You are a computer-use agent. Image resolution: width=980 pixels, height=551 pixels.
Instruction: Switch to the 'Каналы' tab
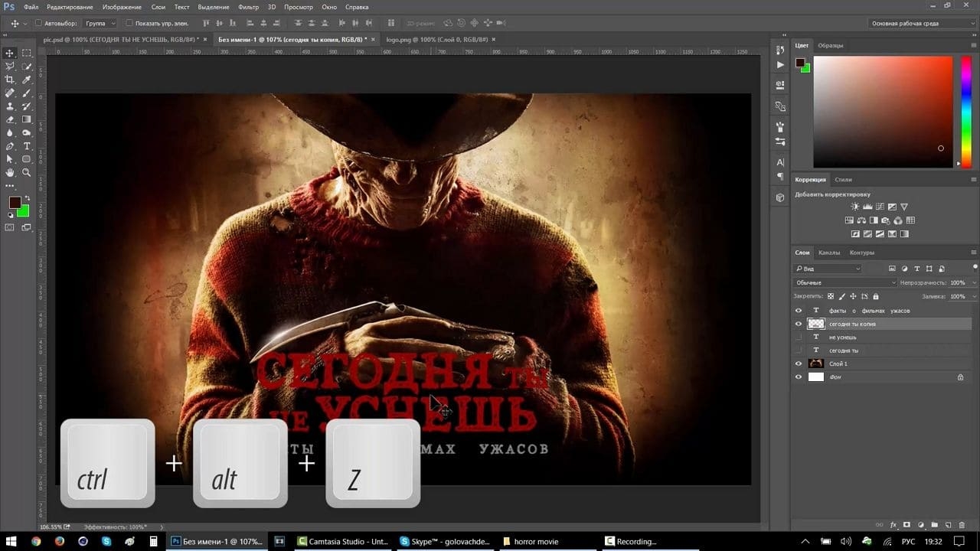[x=829, y=253]
